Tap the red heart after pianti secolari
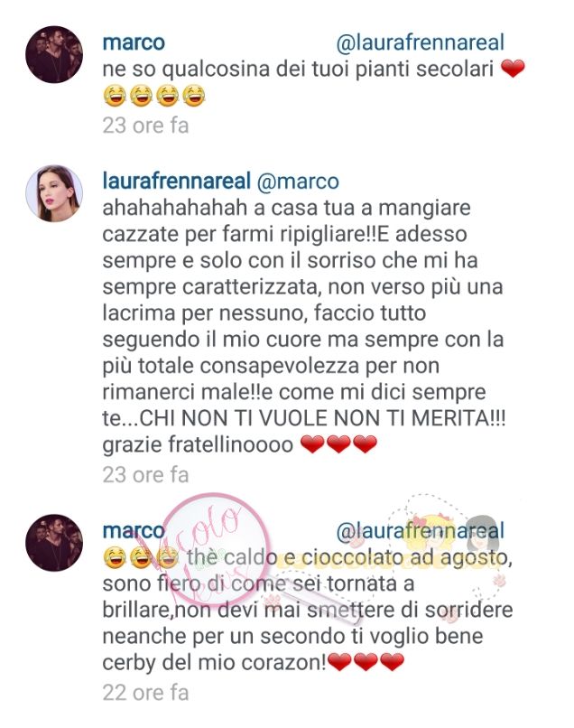 (513, 70)
